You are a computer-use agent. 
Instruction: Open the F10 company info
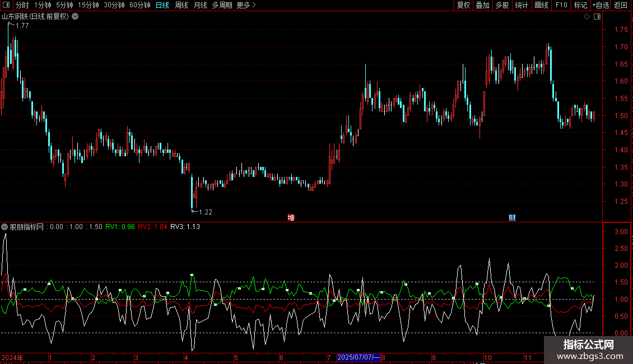coord(561,5)
